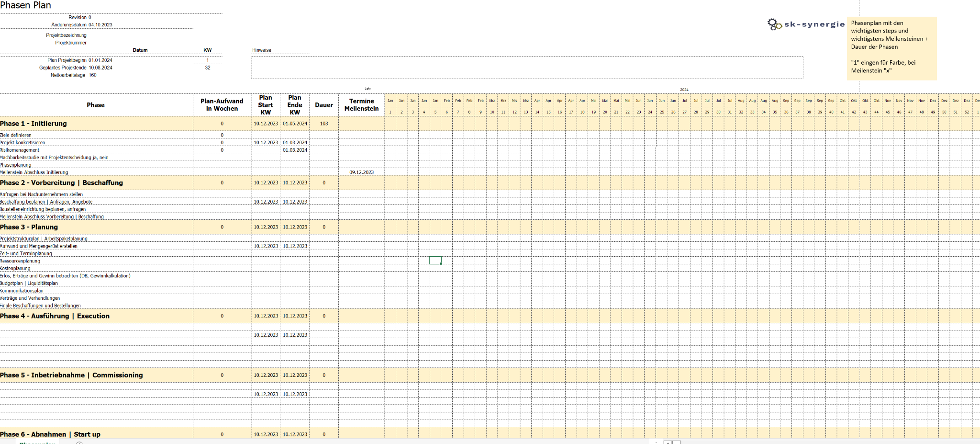980x444 pixels.
Task: Select "Phase 2 - Vorbereitung | Beschaffung" heading
Action: coord(61,183)
